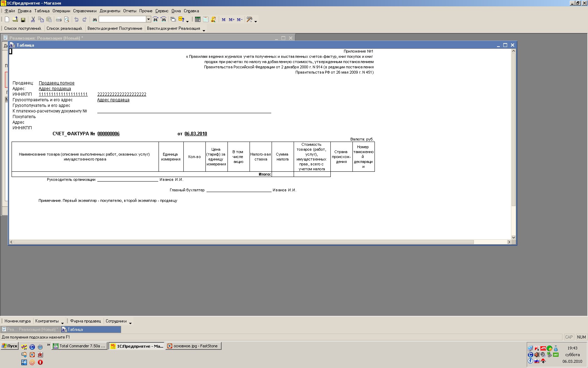Open the Файл menu

tap(9, 11)
